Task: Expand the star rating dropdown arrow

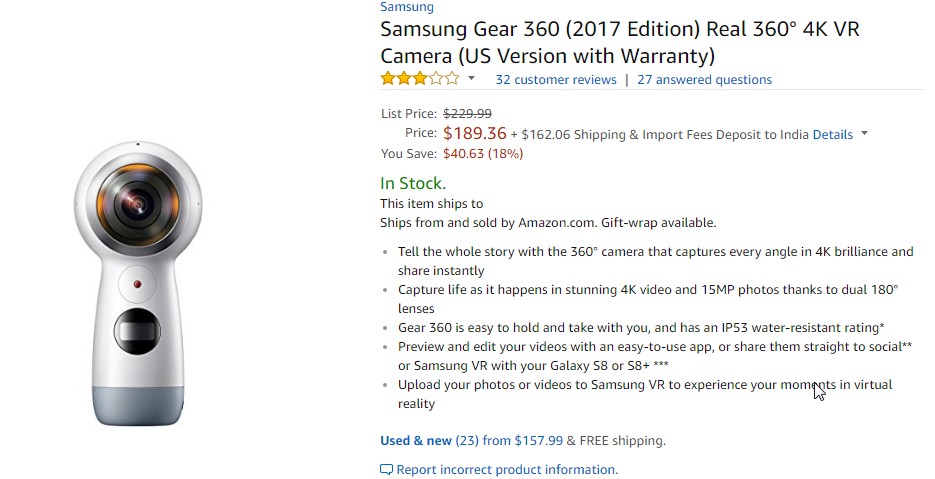Action: (x=471, y=79)
